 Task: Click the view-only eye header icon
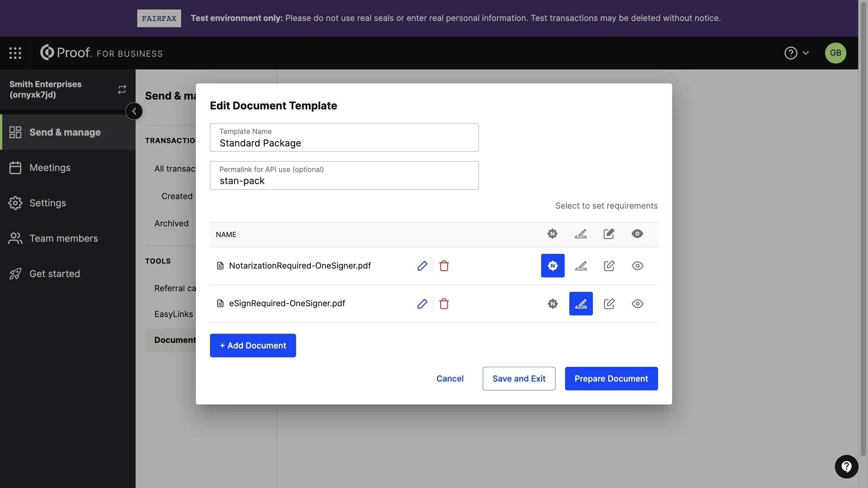tap(637, 234)
